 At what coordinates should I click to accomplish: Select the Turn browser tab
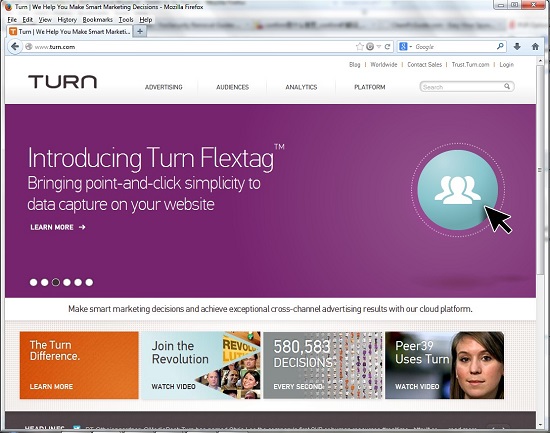pyautogui.click(x=69, y=32)
